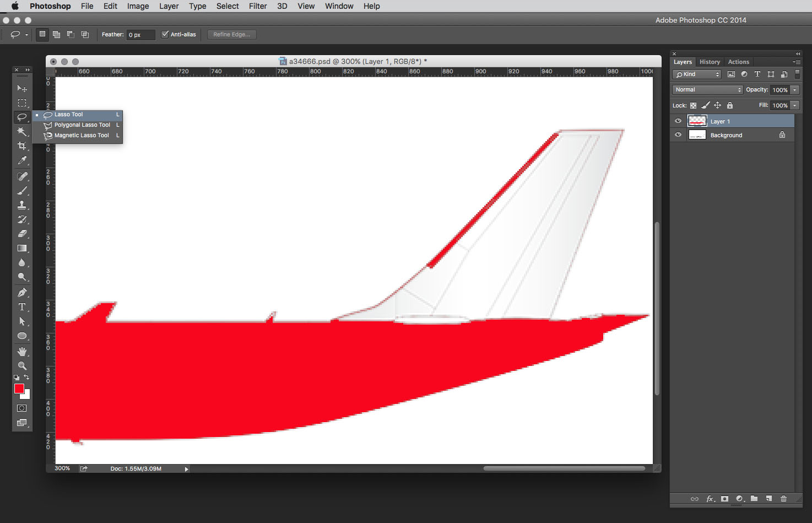This screenshot has width=812, height=523.
Task: Click the red foreground color swatch
Action: pyautogui.click(x=19, y=389)
